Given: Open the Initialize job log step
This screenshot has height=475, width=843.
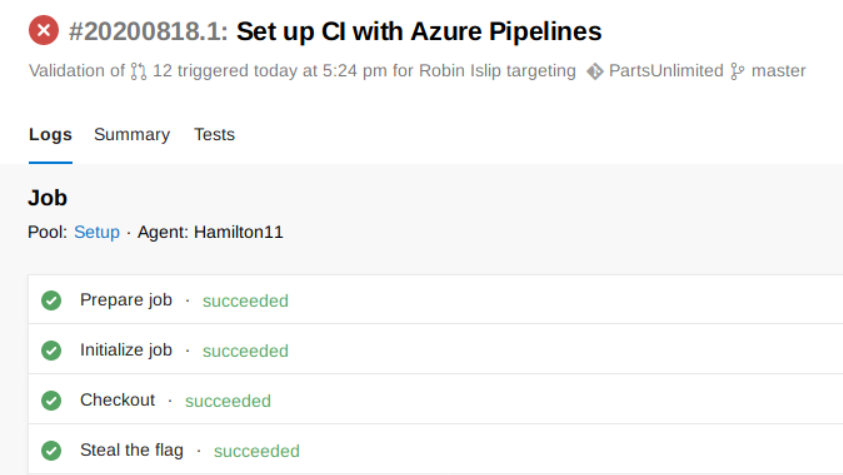Looking at the screenshot, I should coord(126,350).
